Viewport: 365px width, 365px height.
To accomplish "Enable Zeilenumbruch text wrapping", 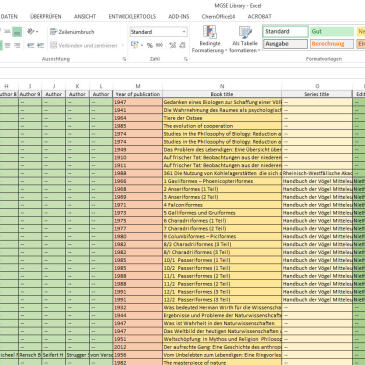I will [72, 32].
